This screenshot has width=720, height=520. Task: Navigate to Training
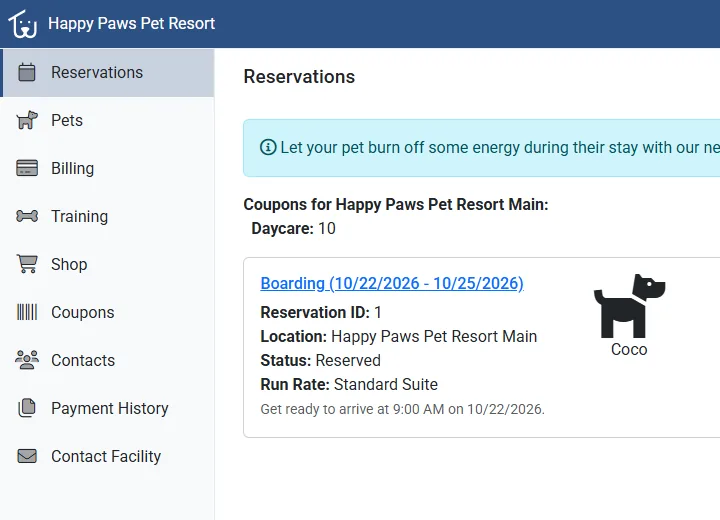[107, 216]
